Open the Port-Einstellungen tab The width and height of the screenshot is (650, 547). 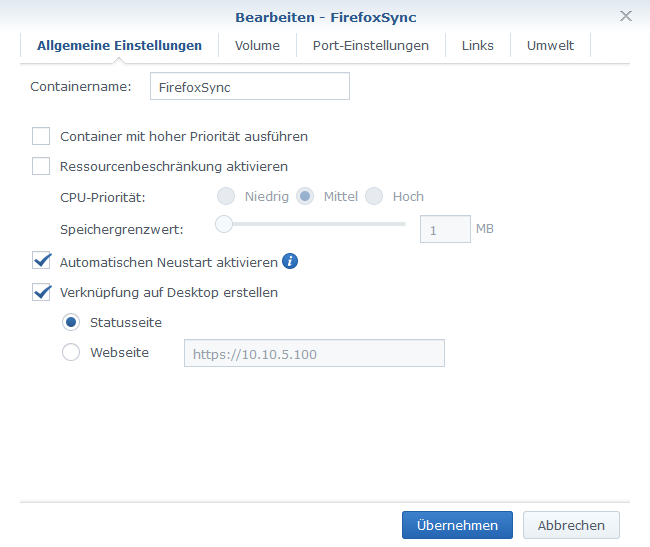pos(371,46)
